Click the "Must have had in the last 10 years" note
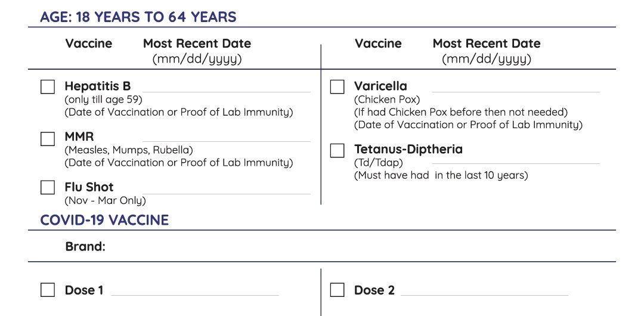This screenshot has width=644, height=316. [x=441, y=175]
